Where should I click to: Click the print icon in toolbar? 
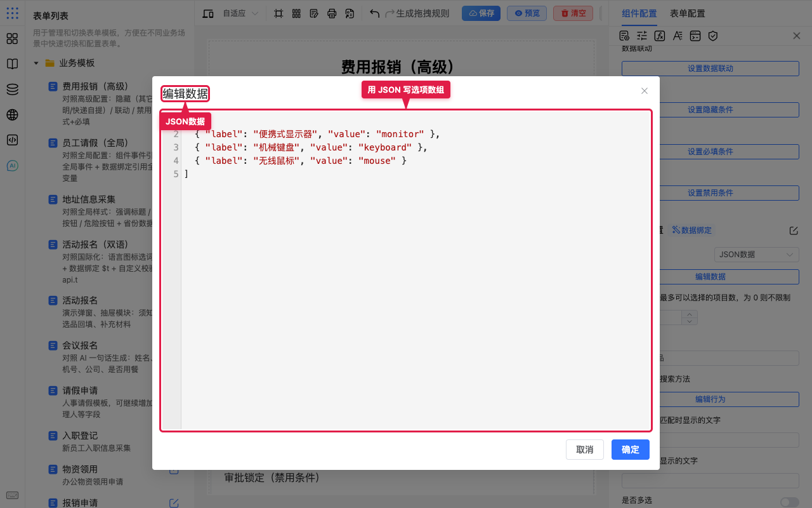[332, 13]
